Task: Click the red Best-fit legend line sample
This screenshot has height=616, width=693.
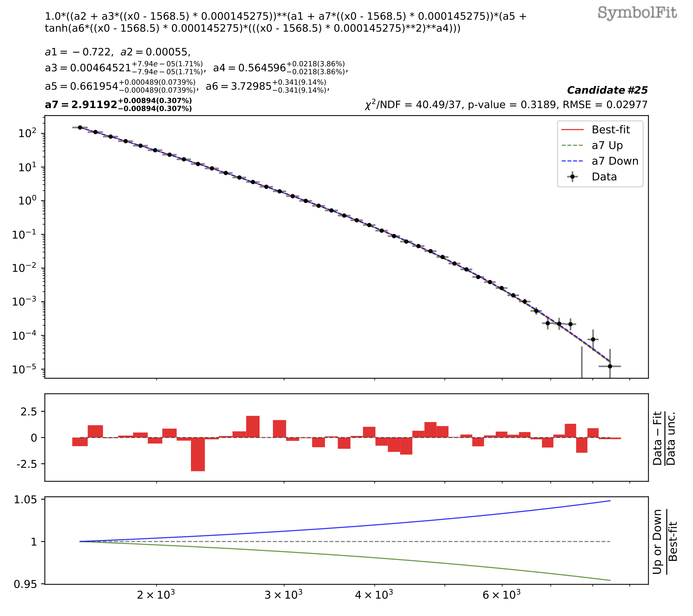Action: point(572,130)
